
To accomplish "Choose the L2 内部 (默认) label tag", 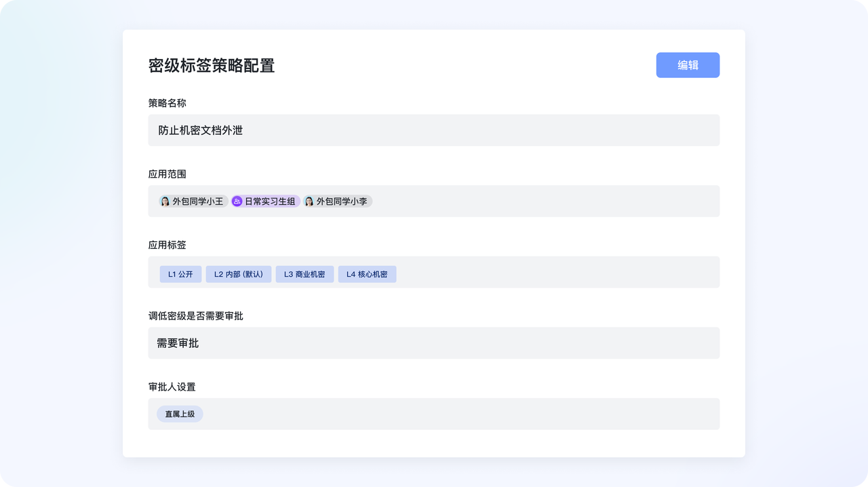I will (x=238, y=275).
